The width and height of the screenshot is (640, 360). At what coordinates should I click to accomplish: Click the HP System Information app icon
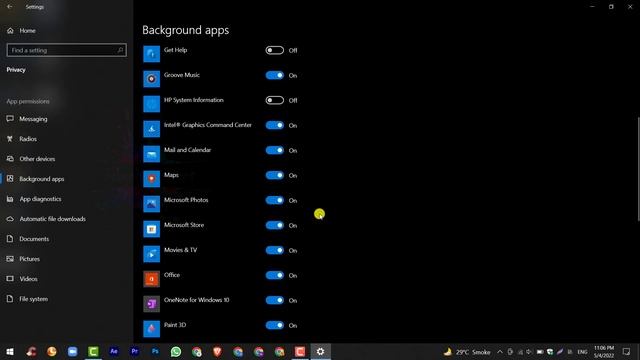(151, 104)
